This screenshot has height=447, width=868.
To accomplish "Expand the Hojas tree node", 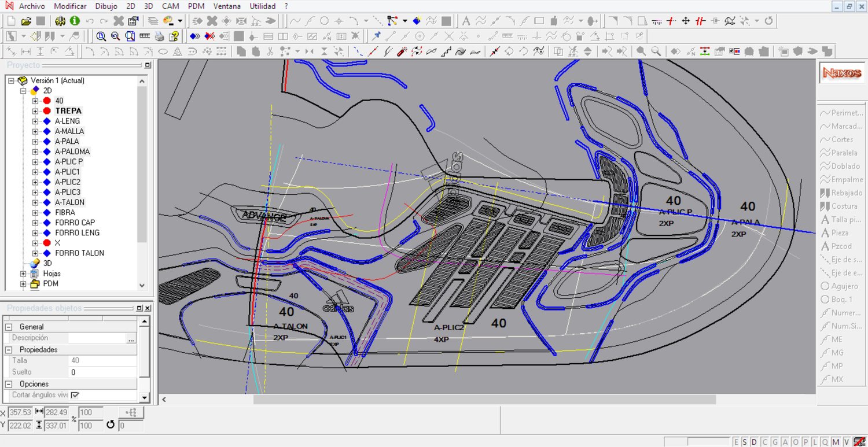I will point(24,274).
